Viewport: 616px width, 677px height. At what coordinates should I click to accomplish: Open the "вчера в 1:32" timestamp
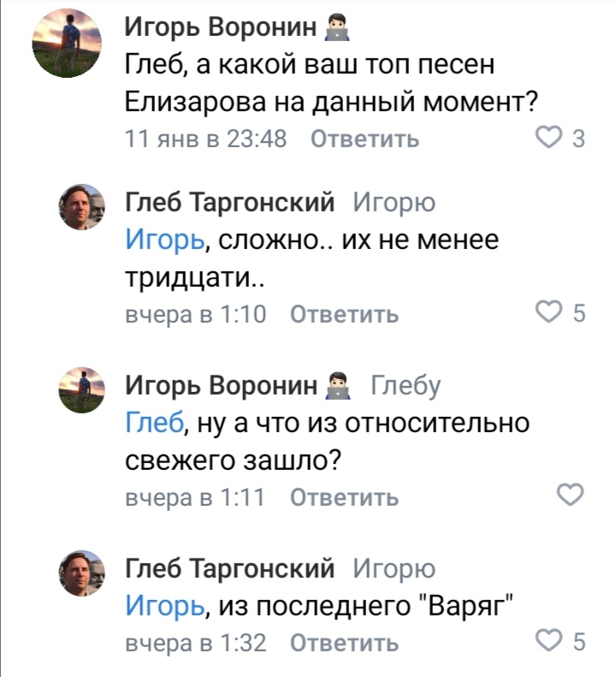pyautogui.click(x=196, y=643)
